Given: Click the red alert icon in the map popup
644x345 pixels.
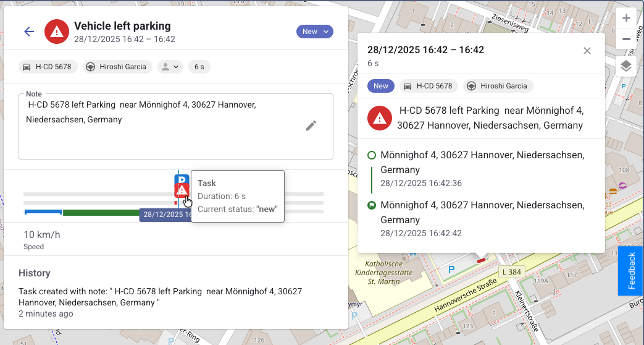Looking at the screenshot, I should tap(380, 118).
